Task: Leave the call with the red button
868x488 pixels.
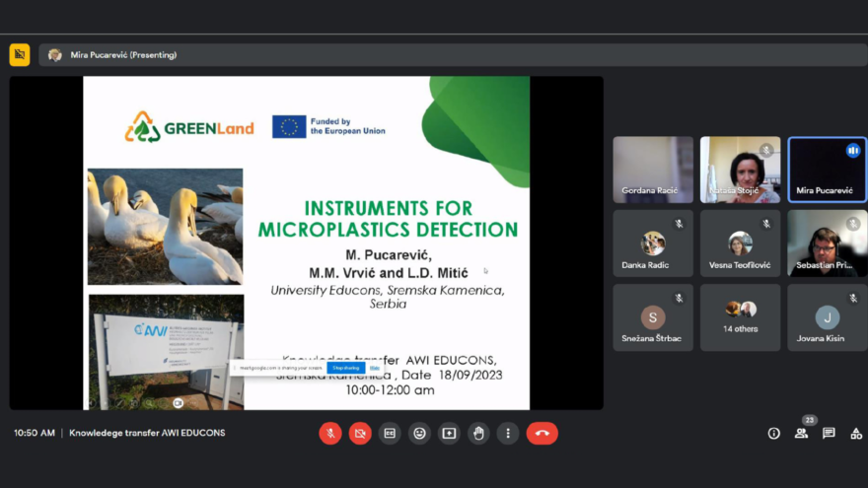Action: pyautogui.click(x=542, y=433)
